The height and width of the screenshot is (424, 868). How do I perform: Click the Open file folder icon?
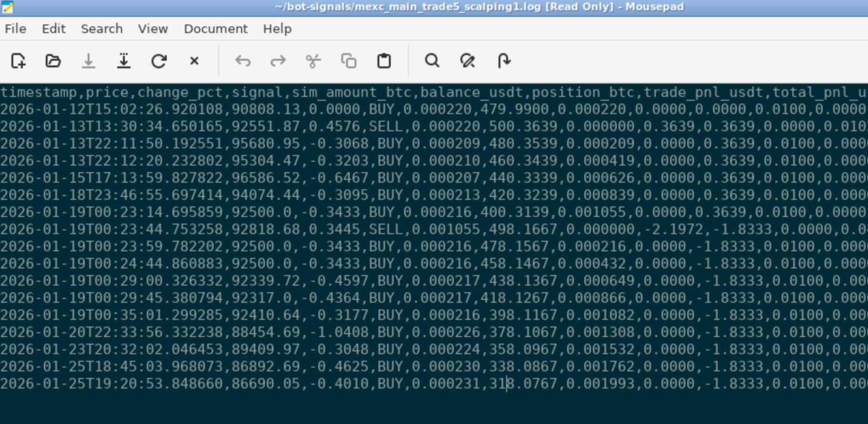point(53,61)
